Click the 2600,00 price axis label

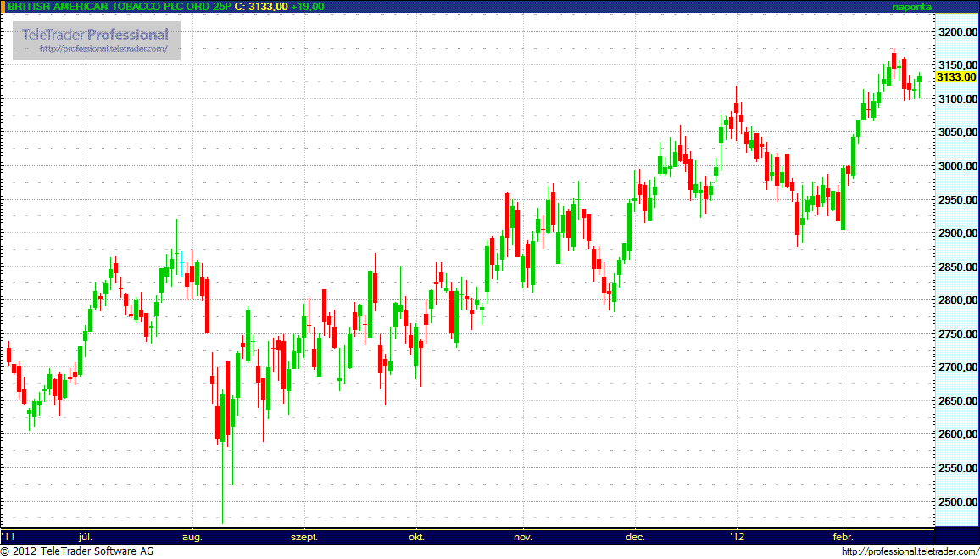pos(957,434)
